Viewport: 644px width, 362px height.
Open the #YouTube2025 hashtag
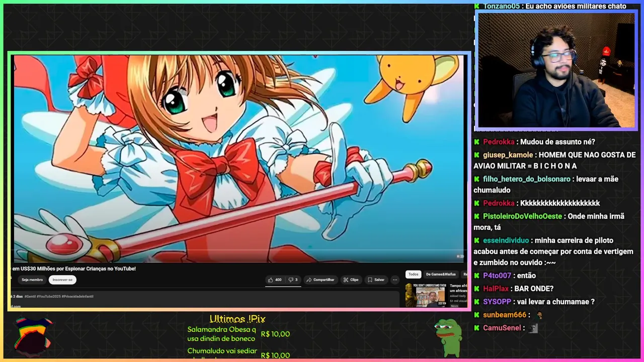pyautogui.click(x=48, y=296)
